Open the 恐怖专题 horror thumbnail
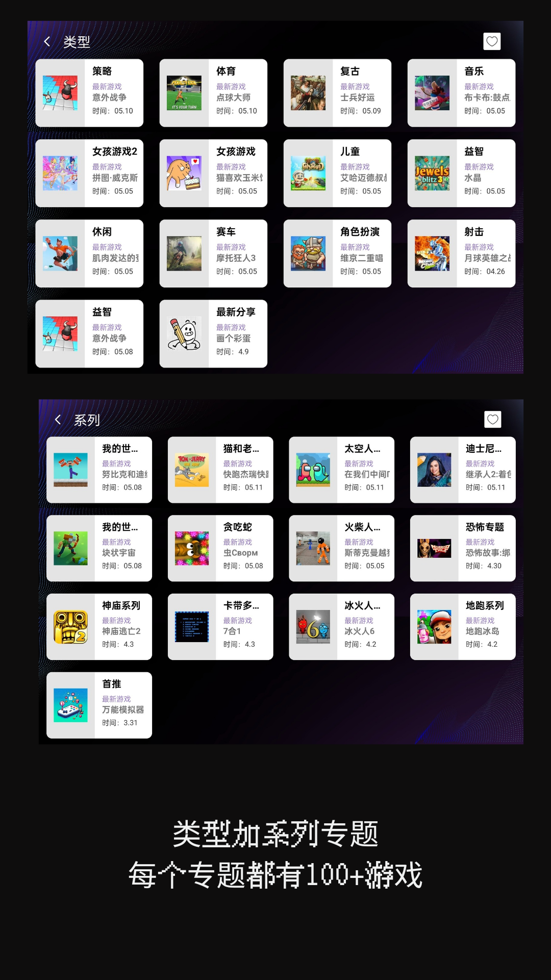This screenshot has height=980, width=551. tap(434, 548)
